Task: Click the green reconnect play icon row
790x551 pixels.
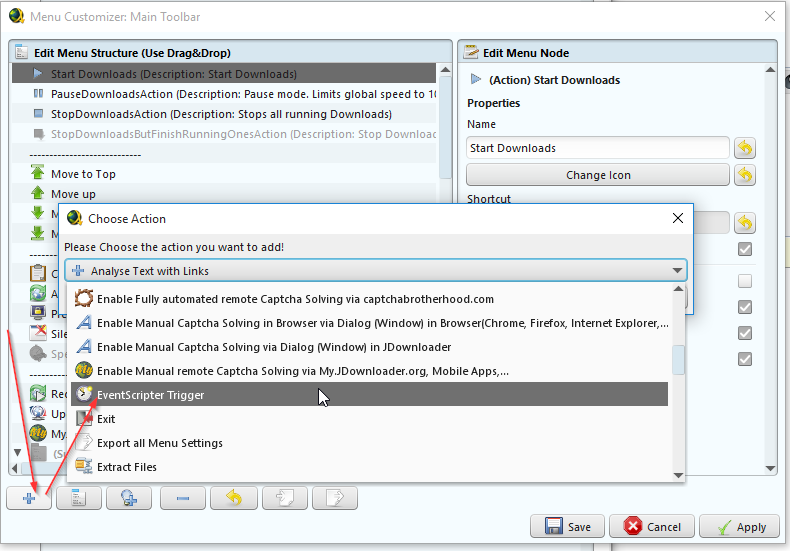Action: [x=38, y=393]
